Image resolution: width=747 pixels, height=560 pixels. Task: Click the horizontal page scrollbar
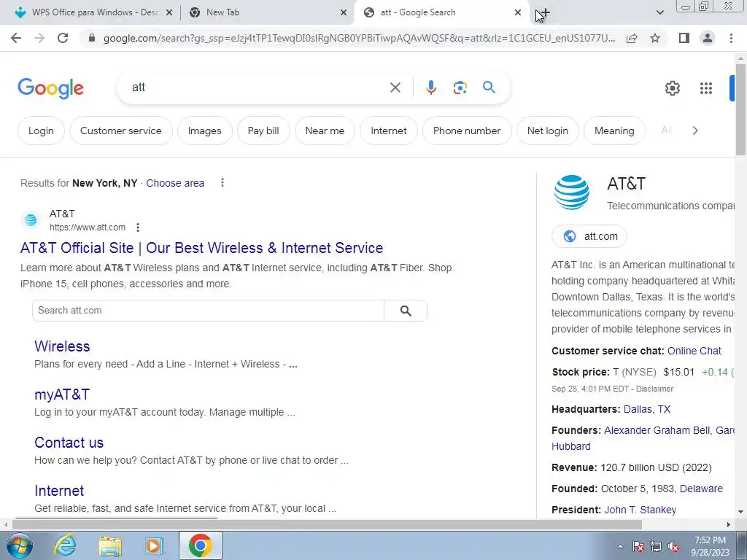327,524
